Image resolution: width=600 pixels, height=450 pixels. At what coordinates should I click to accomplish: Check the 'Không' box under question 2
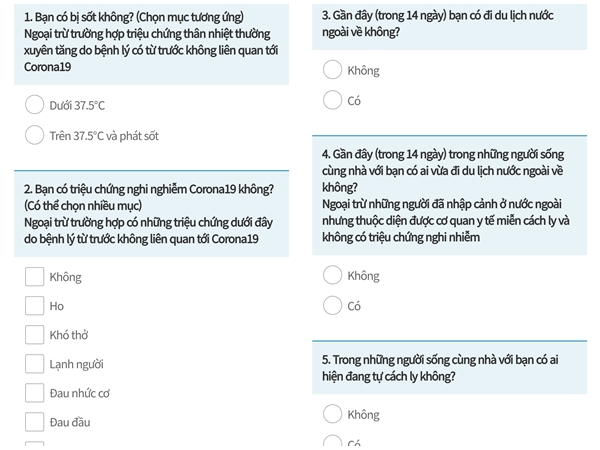point(34,277)
